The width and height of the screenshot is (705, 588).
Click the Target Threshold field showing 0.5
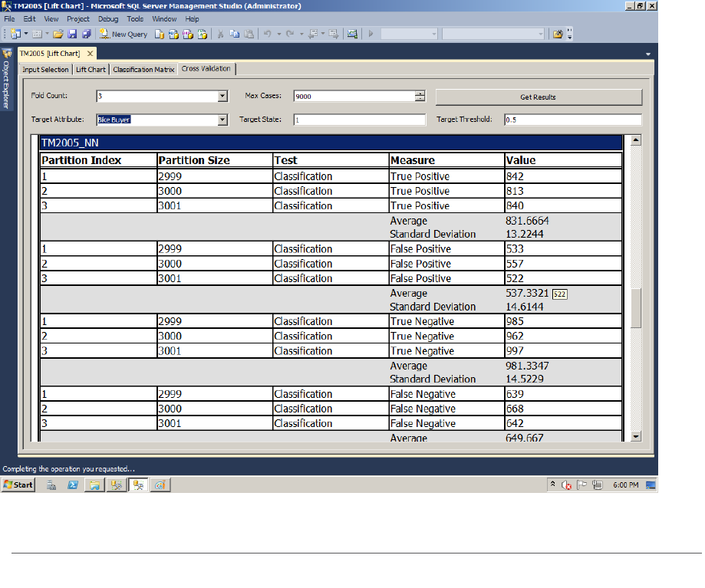coord(573,120)
